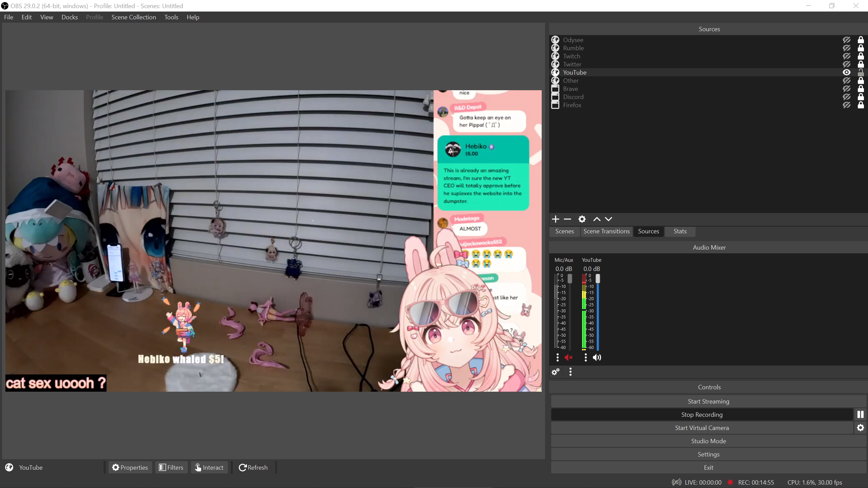Click the Brave window capture icon
Image resolution: width=868 pixels, height=488 pixels.
tap(555, 89)
